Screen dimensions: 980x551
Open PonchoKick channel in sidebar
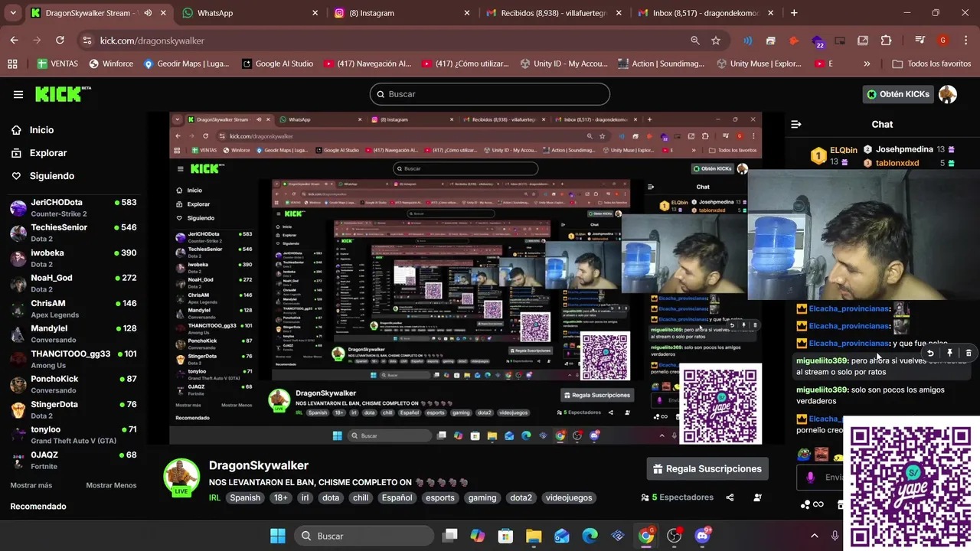pyautogui.click(x=73, y=384)
